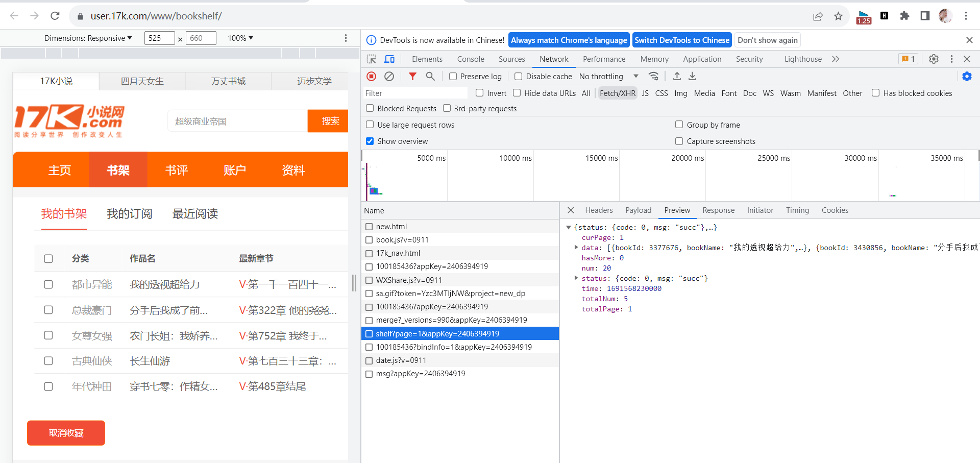The width and height of the screenshot is (980, 463).
Task: Open the No throttling dropdown
Action: [x=608, y=77]
